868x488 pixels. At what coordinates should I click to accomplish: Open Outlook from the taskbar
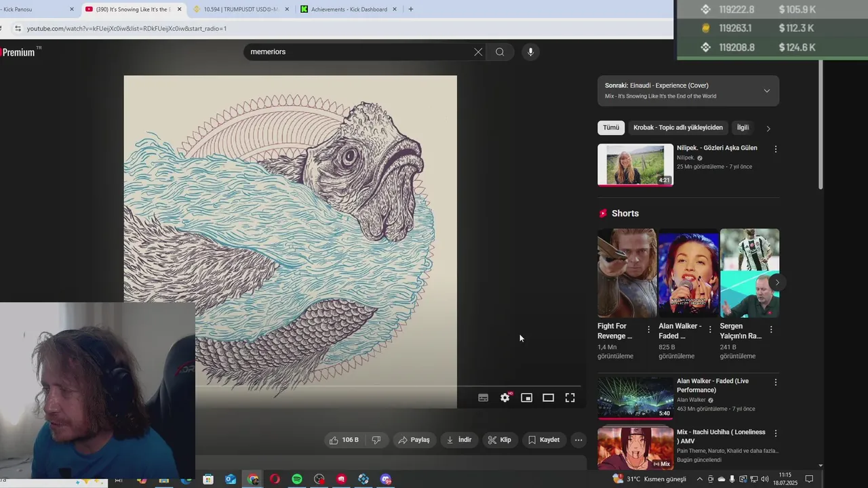pos(231,479)
